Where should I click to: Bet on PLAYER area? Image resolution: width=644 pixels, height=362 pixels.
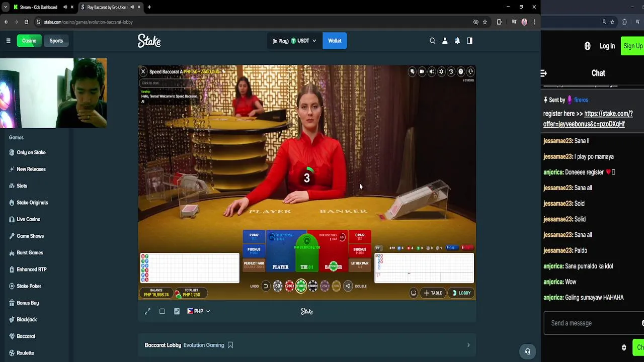tap(280, 252)
